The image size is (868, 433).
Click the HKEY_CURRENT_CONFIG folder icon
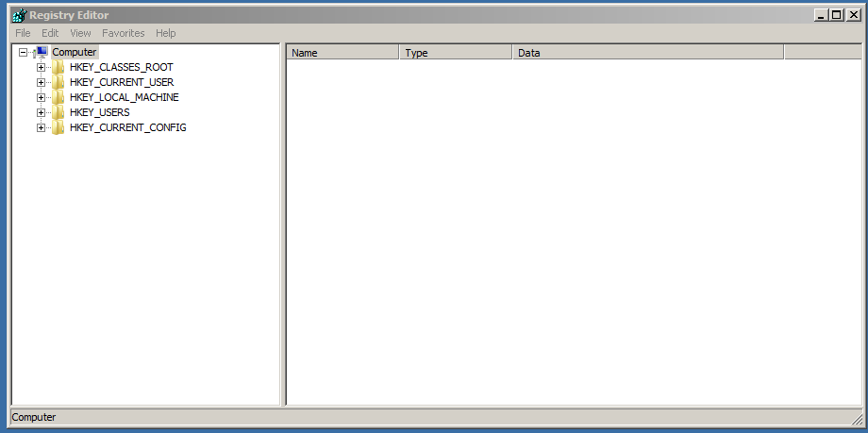58,127
